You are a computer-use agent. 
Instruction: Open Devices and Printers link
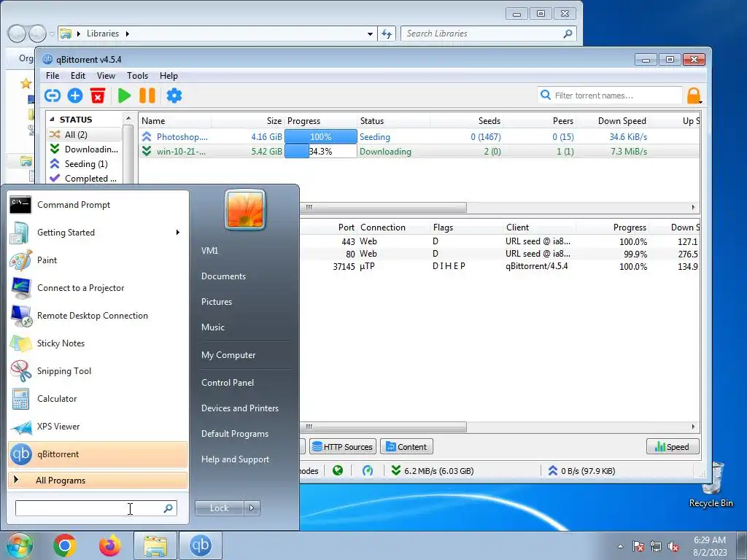[239, 408]
